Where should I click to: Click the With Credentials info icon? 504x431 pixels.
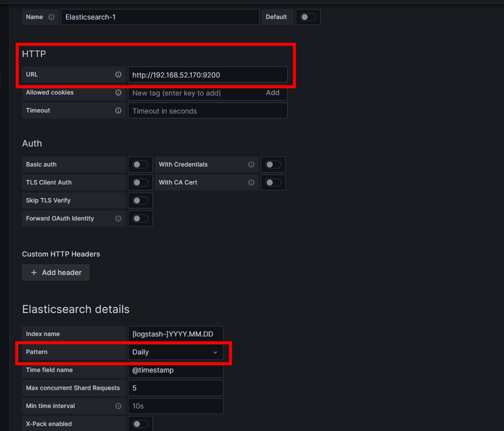tap(251, 164)
